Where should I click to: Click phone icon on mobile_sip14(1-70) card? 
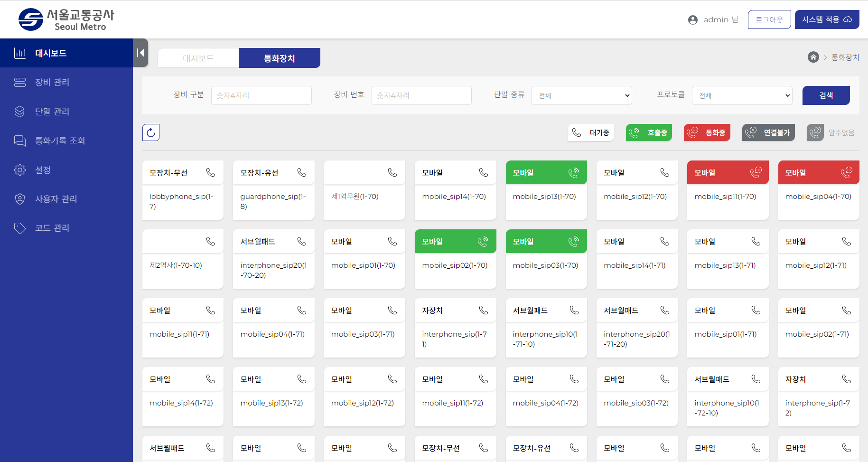pyautogui.click(x=484, y=172)
